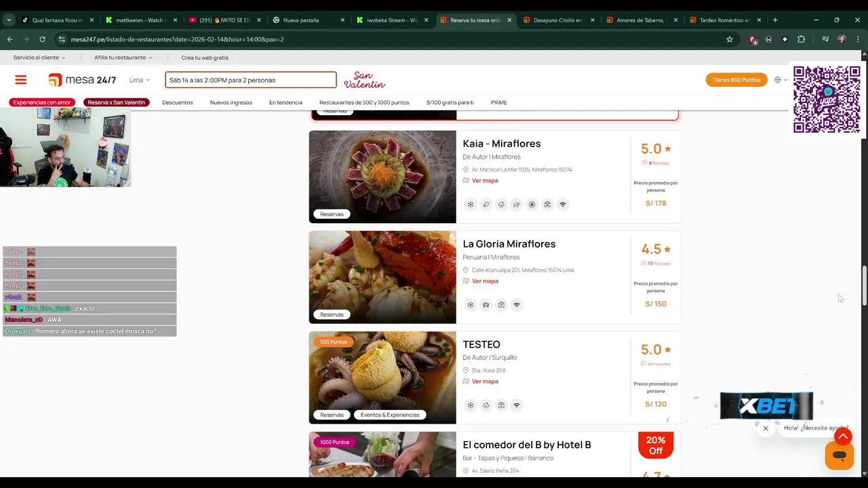868x488 pixels.
Task: Click Reservas tag on TESTEO photo
Action: (x=332, y=415)
